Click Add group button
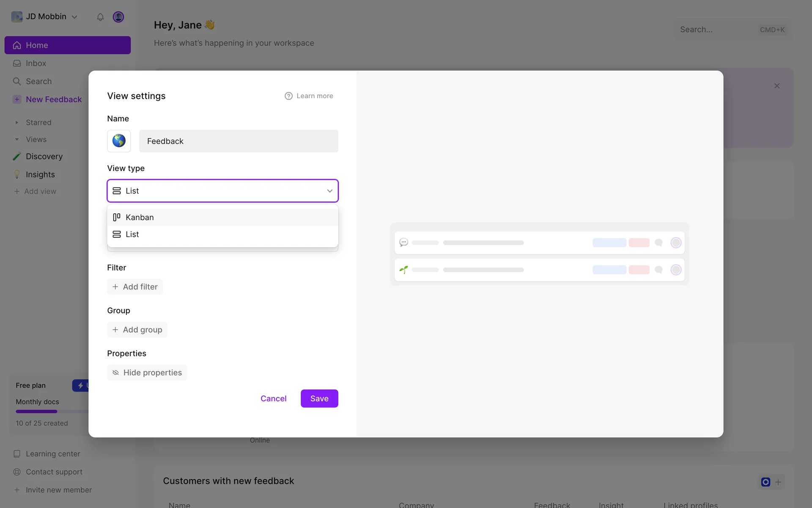This screenshot has width=812, height=508. pyautogui.click(x=137, y=330)
